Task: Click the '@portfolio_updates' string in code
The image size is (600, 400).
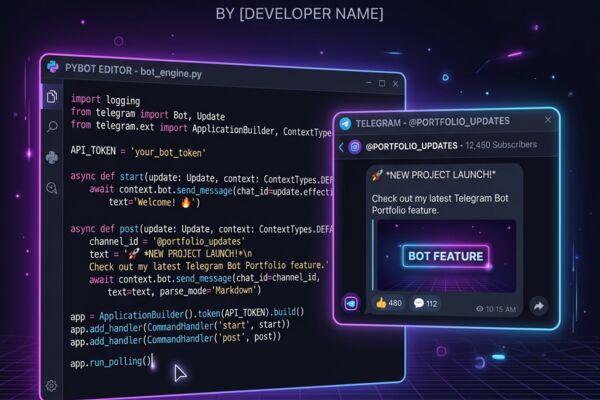Action: [199, 241]
